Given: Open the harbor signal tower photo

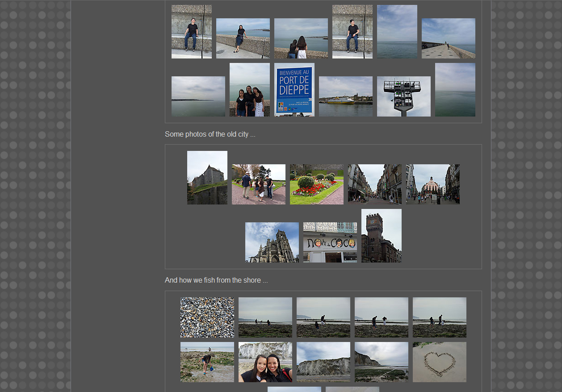Looking at the screenshot, I should coord(403,96).
